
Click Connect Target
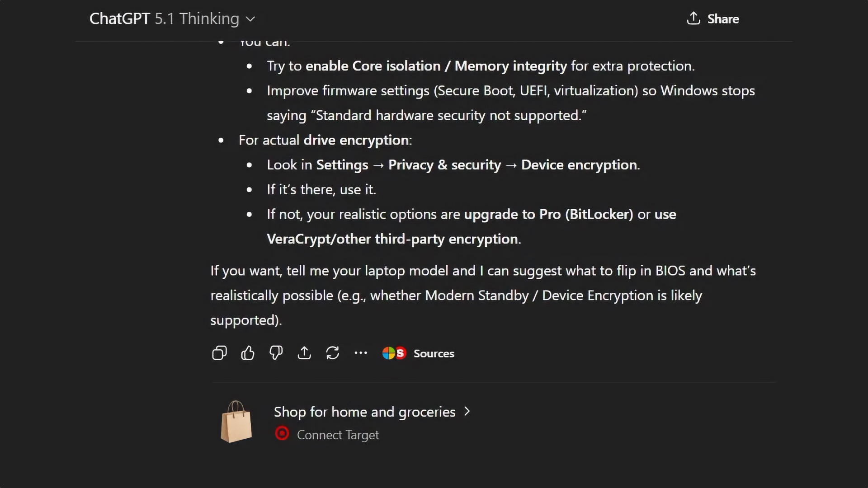pos(338,435)
